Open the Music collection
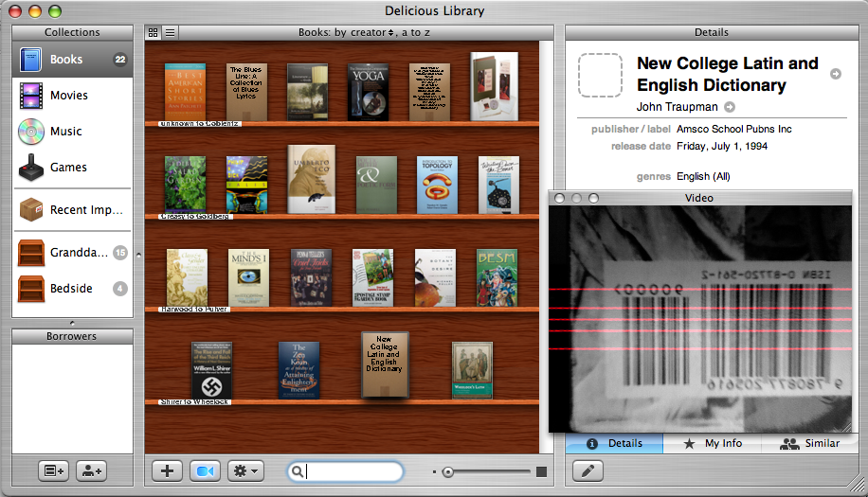The height and width of the screenshot is (497, 868). (x=73, y=131)
